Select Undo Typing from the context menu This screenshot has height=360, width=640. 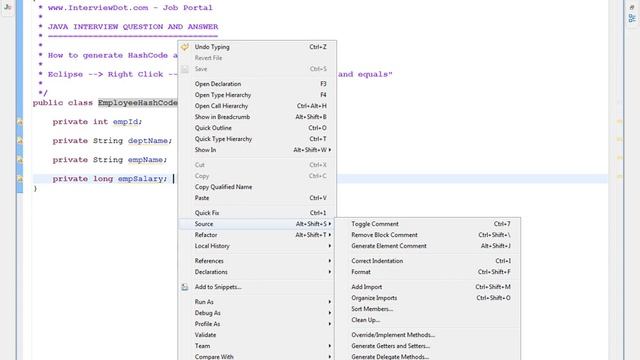[x=257, y=47]
